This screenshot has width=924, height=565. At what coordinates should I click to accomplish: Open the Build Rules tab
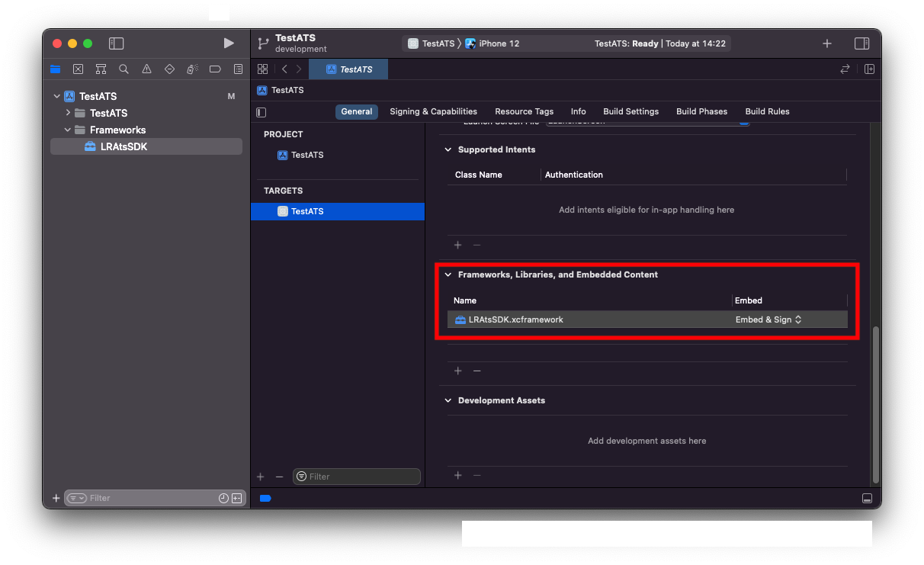768,111
